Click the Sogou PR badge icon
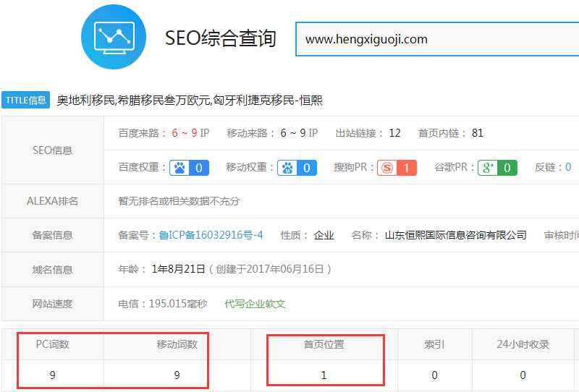579x392 pixels. 387,168
